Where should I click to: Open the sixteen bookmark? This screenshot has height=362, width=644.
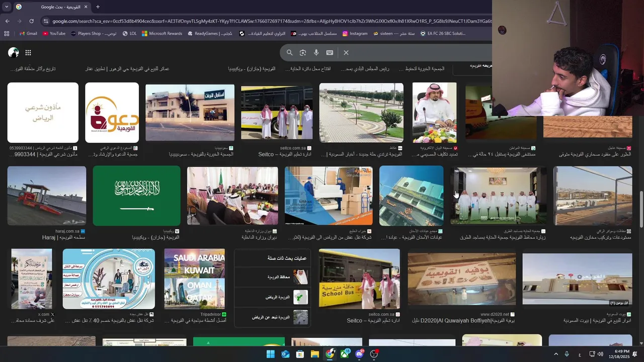[394, 34]
